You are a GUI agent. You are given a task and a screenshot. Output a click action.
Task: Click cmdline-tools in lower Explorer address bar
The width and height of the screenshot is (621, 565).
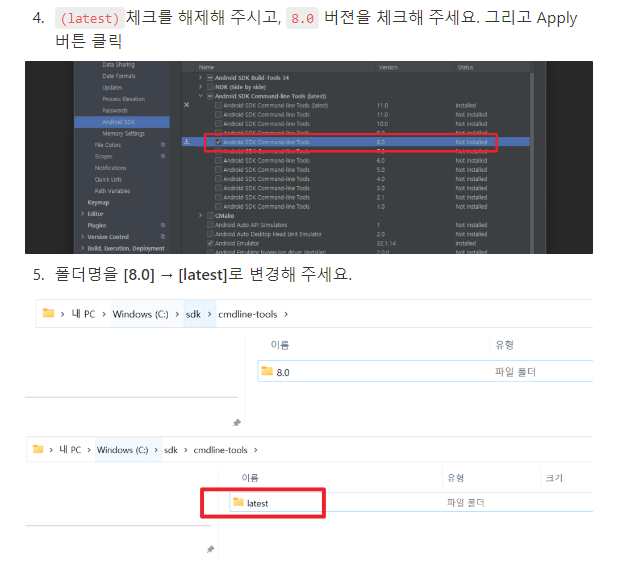pyautogui.click(x=220, y=450)
